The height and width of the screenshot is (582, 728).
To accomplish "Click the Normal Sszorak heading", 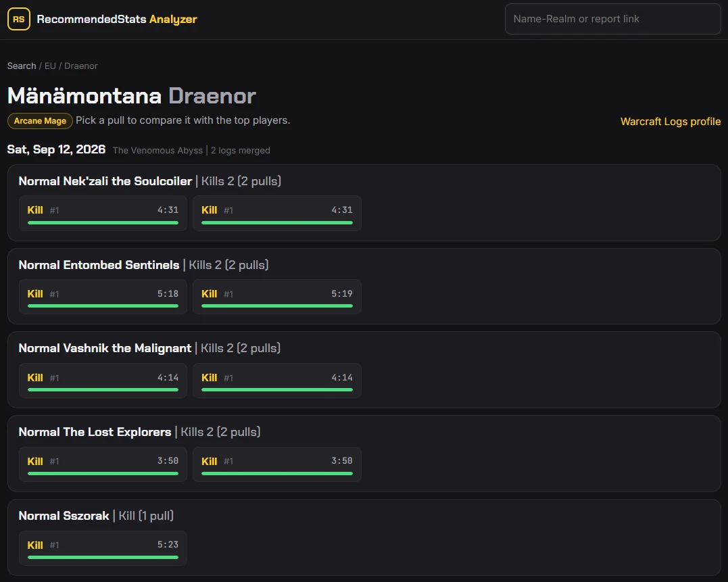I will (64, 516).
